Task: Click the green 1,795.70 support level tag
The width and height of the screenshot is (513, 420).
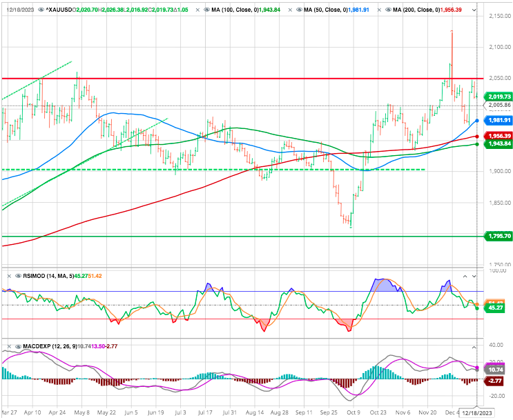Action: 497,236
